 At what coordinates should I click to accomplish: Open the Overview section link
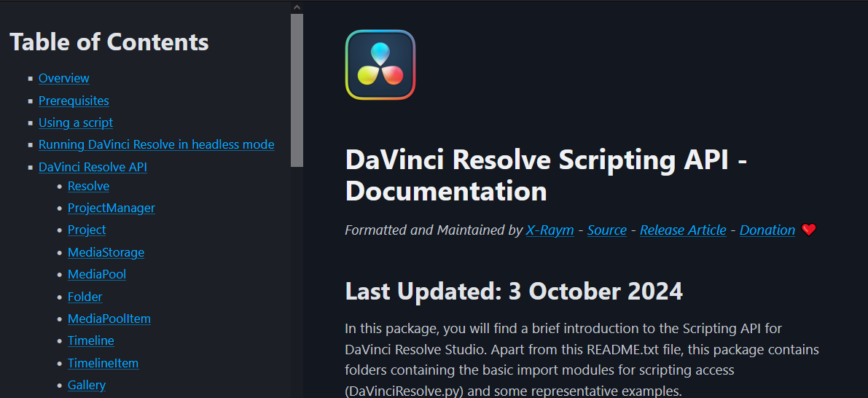pos(64,78)
